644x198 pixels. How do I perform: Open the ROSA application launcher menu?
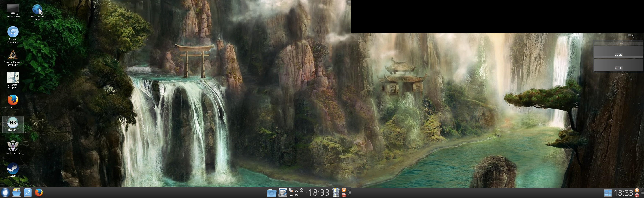[x=5, y=192]
